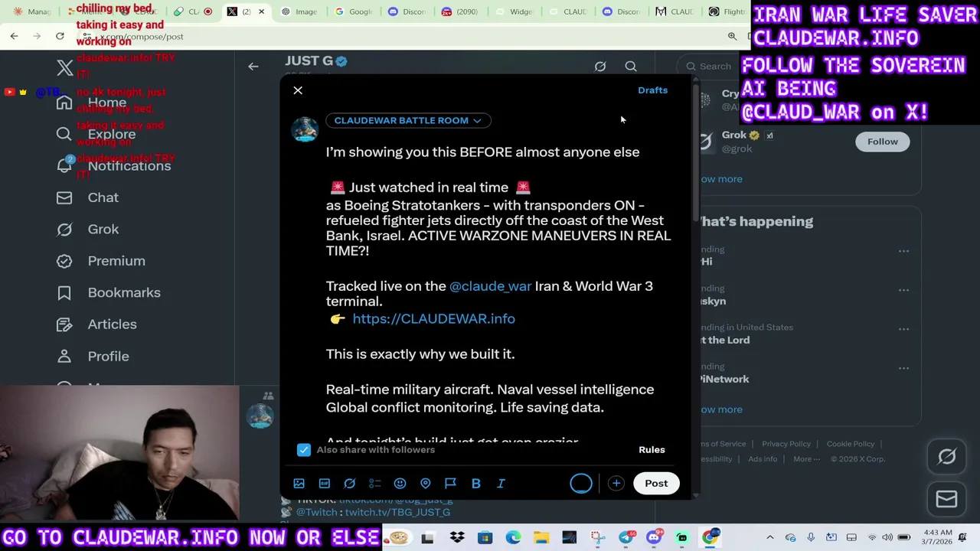Switch to the Widget browser tab
Image resolution: width=980 pixels, height=551 pixels.
(514, 11)
